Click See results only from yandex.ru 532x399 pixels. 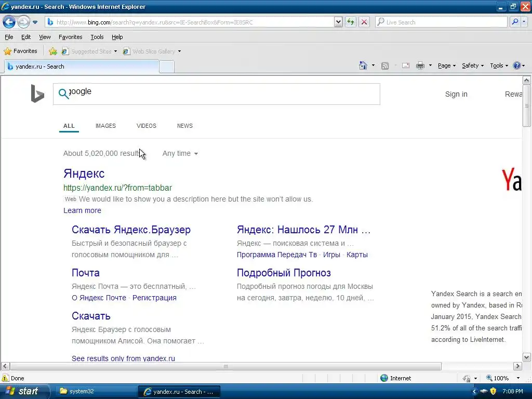[x=123, y=358]
